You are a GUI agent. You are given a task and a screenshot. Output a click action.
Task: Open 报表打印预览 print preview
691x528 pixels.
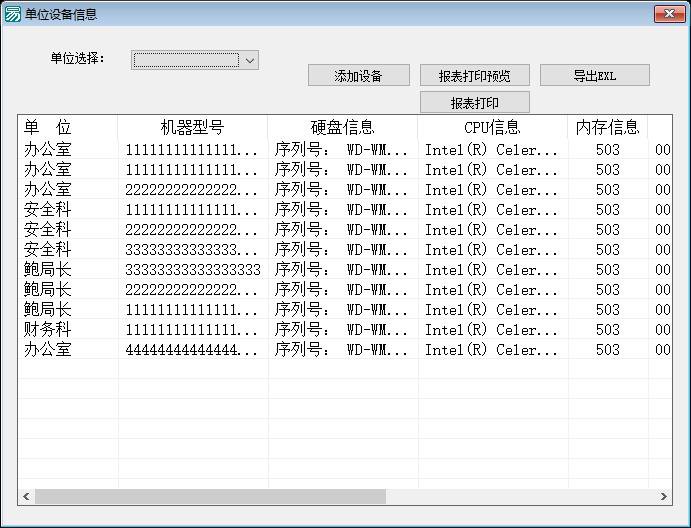(x=474, y=76)
